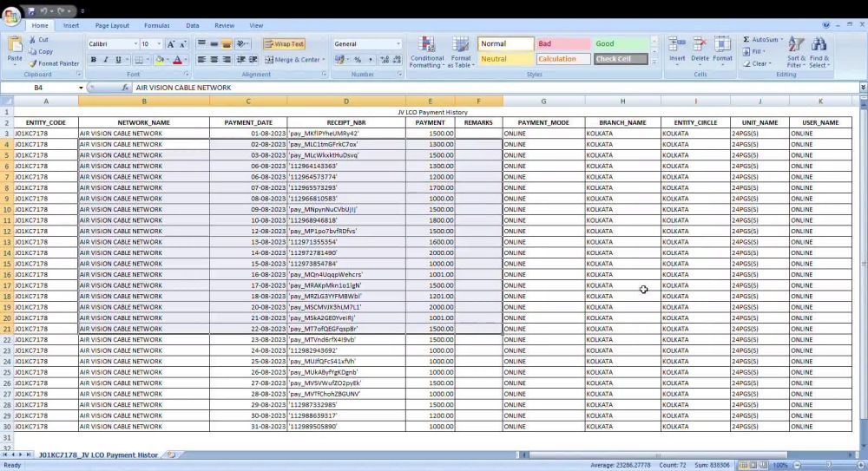Switch to Page Break Preview in status bar
Screen dimensions: 868x471
(763, 465)
